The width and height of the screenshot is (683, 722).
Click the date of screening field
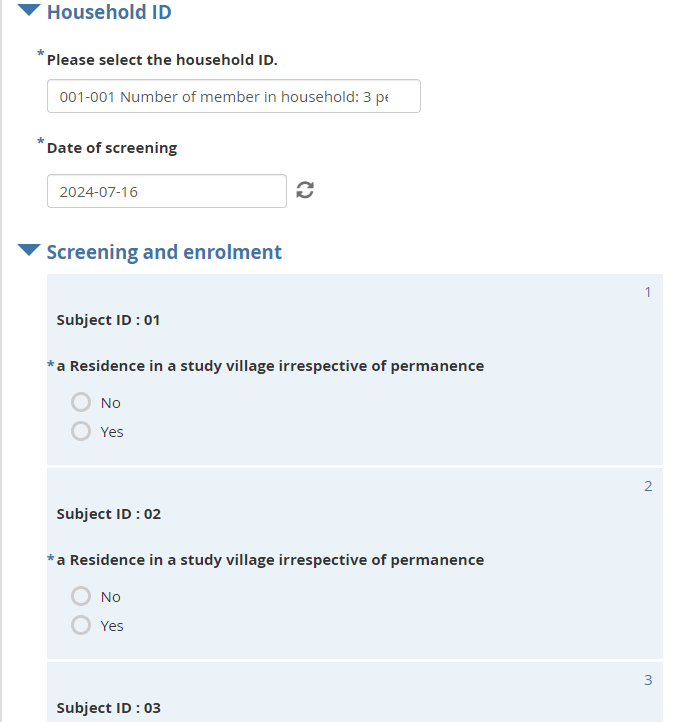coord(167,191)
